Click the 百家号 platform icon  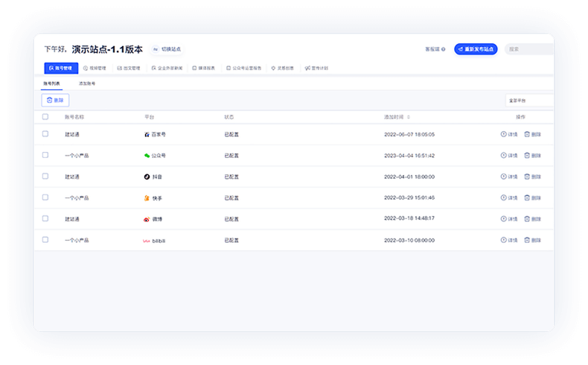point(147,134)
